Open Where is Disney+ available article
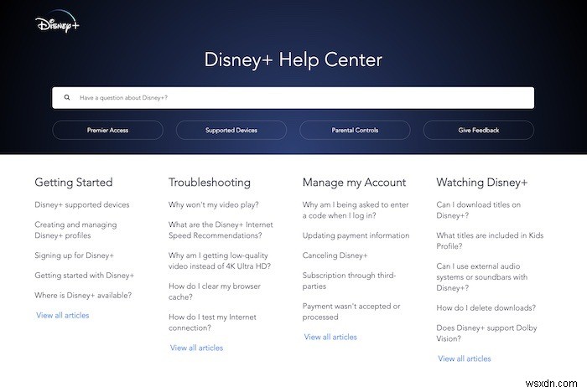The width and height of the screenshot is (587, 392). coord(83,295)
